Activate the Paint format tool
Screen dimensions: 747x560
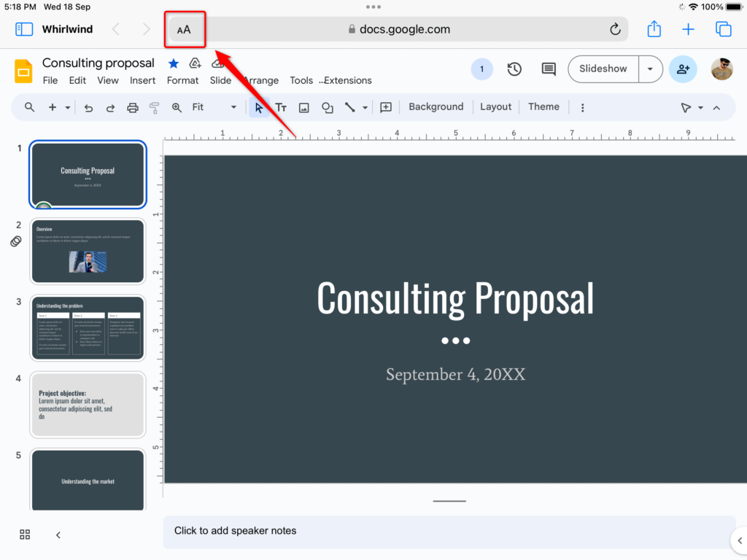coord(154,107)
